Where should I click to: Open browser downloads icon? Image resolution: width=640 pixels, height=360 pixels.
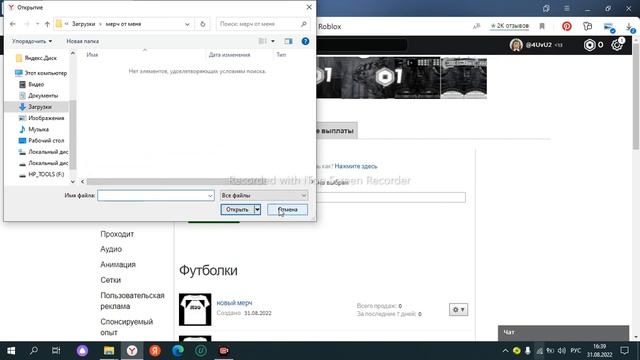click(630, 27)
